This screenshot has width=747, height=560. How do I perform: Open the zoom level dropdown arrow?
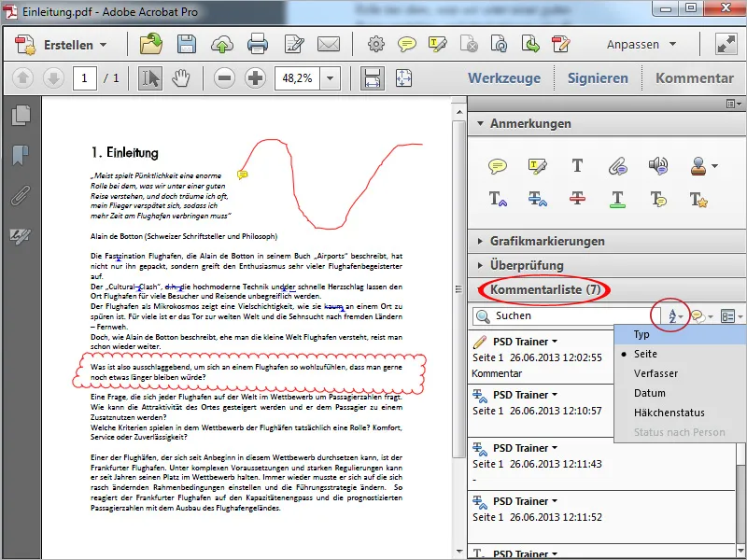tap(331, 78)
